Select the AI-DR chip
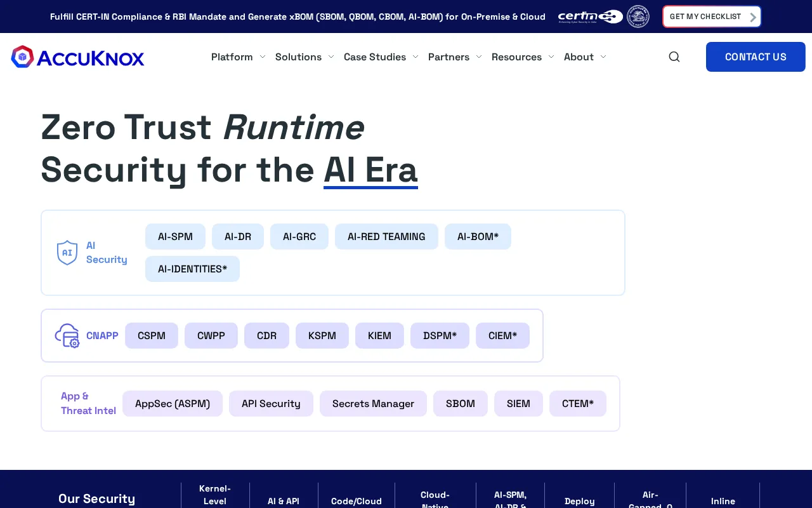This screenshot has width=812, height=508. click(238, 237)
